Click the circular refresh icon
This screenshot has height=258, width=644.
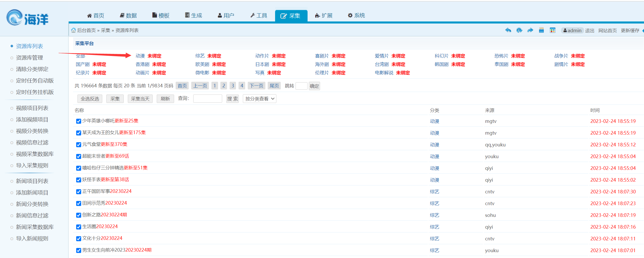pos(519,30)
